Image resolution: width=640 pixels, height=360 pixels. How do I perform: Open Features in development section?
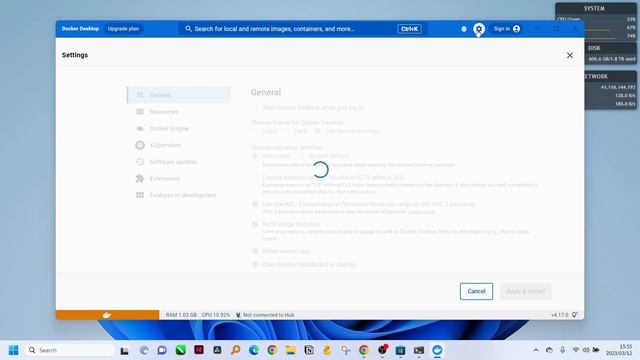(179, 196)
